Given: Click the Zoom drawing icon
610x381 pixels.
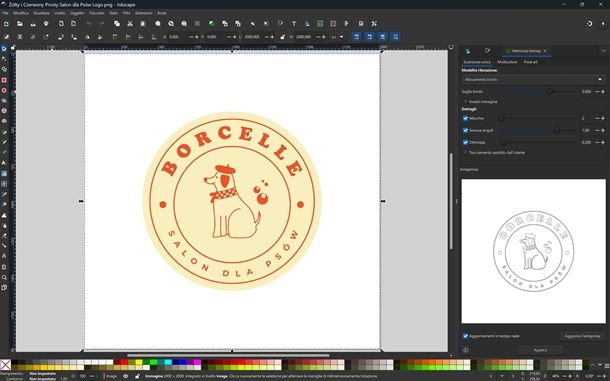Looking at the screenshot, I should click(171, 24).
